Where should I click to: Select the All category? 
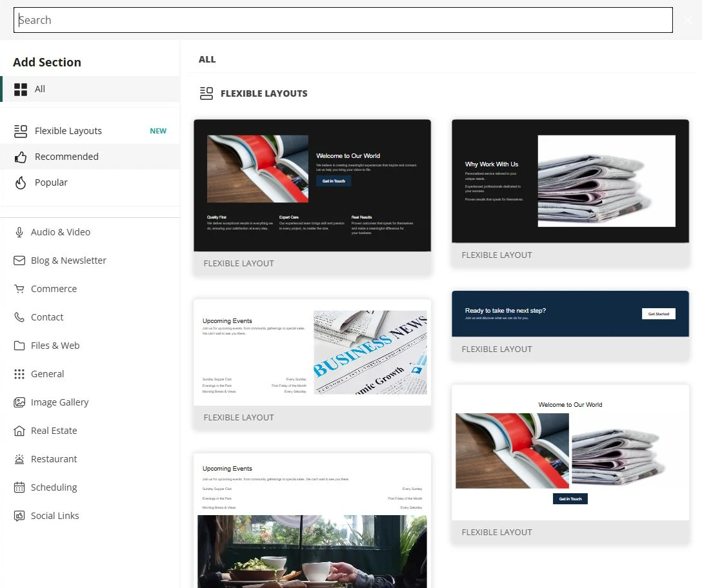pyautogui.click(x=90, y=89)
